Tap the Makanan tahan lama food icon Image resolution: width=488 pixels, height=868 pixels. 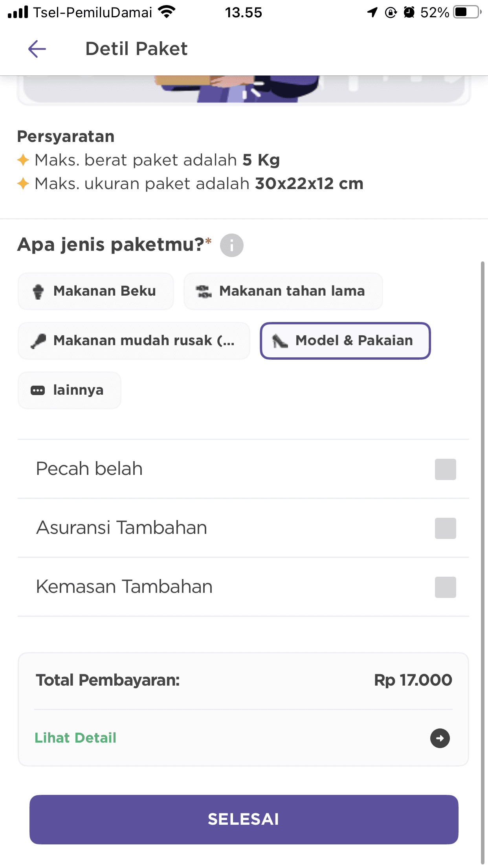204,291
